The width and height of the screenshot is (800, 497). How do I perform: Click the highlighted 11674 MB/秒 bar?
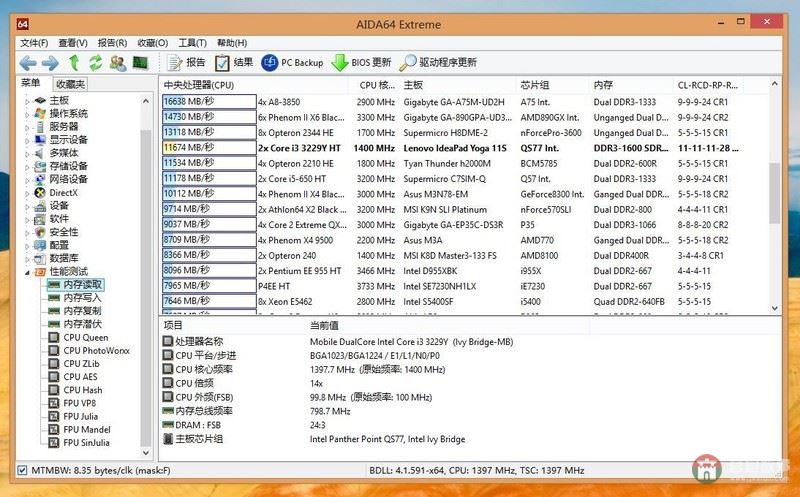click(209, 147)
